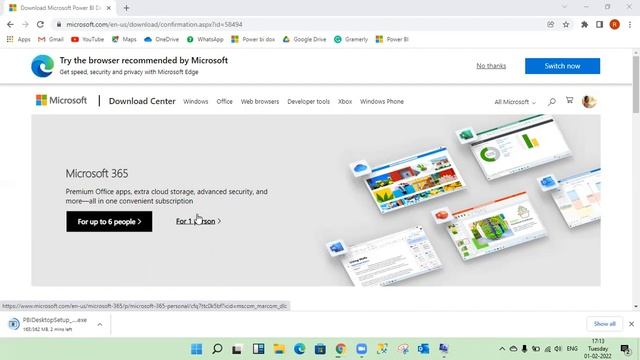640x360 pixels.
Task: Open the clock and date panel
Action: (598, 349)
